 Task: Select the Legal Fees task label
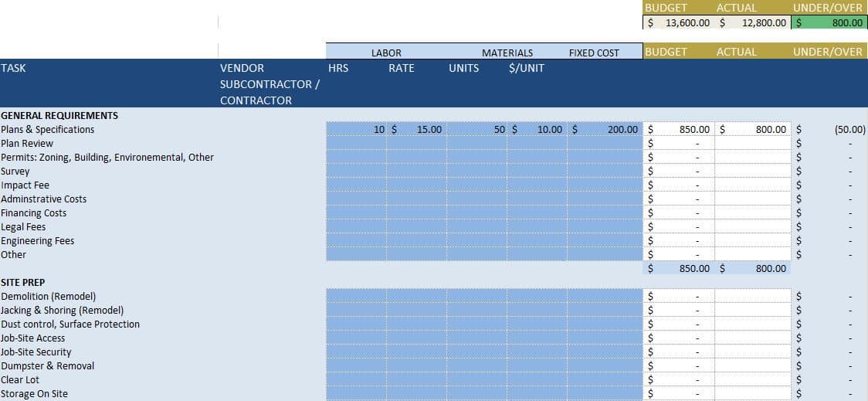click(x=23, y=226)
